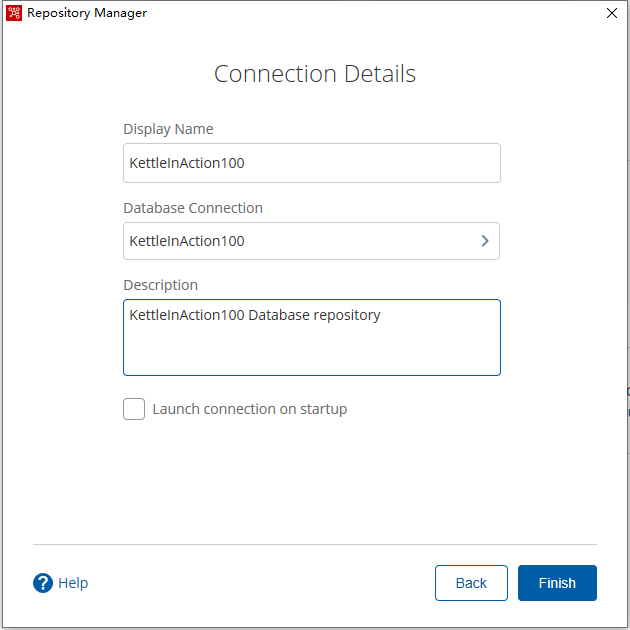Click the 'Launch connection on startup' label text
Screen dimensions: 630x630
[x=250, y=409]
